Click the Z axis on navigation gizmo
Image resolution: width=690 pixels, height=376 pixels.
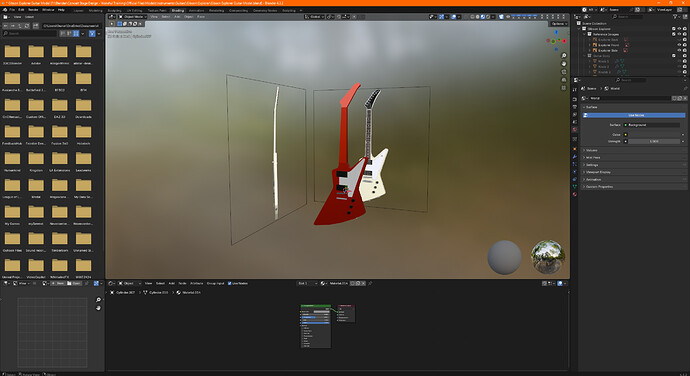tap(556, 33)
